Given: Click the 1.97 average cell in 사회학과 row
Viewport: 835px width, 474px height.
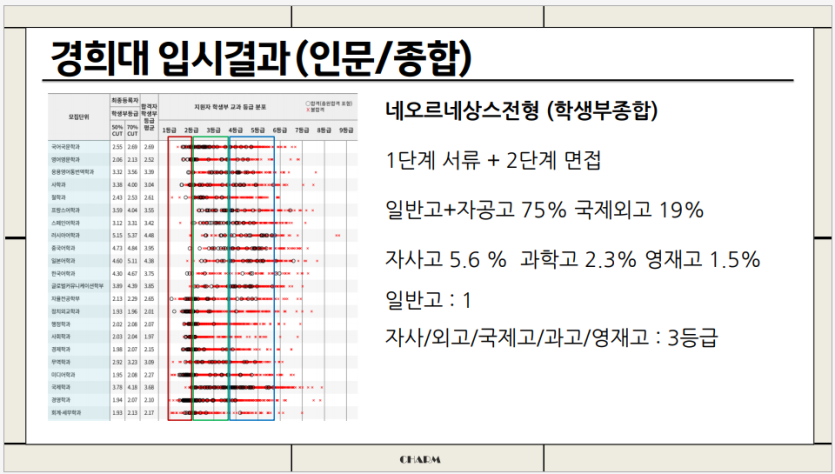Looking at the screenshot, I should click(x=149, y=337).
